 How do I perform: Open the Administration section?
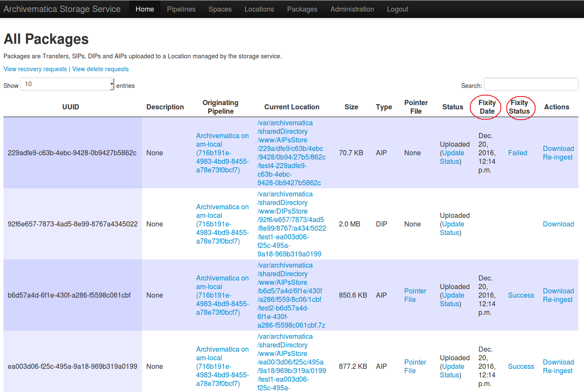(352, 9)
